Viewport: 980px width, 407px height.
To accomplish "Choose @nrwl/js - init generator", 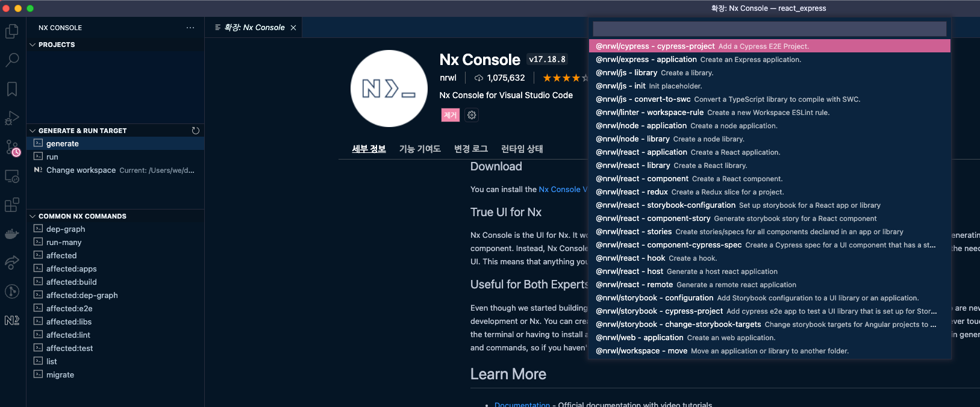I will (x=769, y=86).
